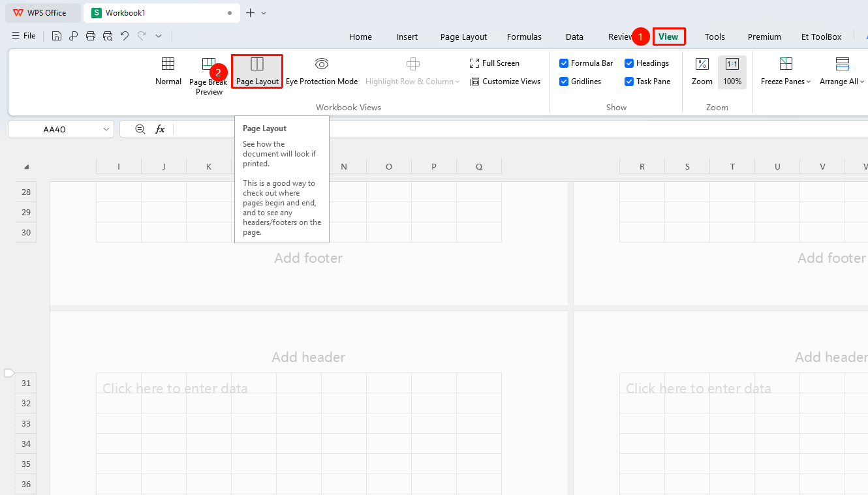The height and width of the screenshot is (495, 868).
Task: Open the Name Box dropdown arrow
Action: (106, 129)
